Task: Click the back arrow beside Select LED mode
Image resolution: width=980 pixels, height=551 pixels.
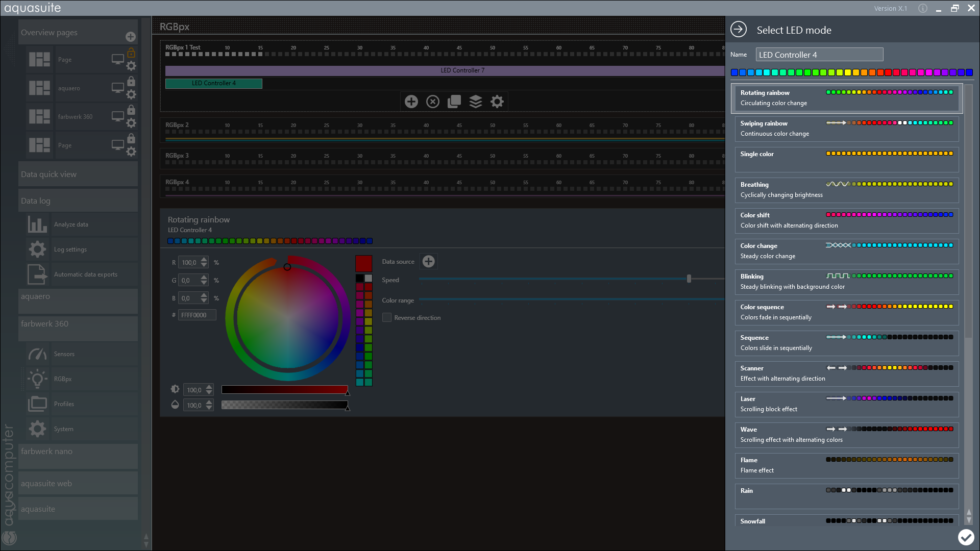Action: coord(739,30)
